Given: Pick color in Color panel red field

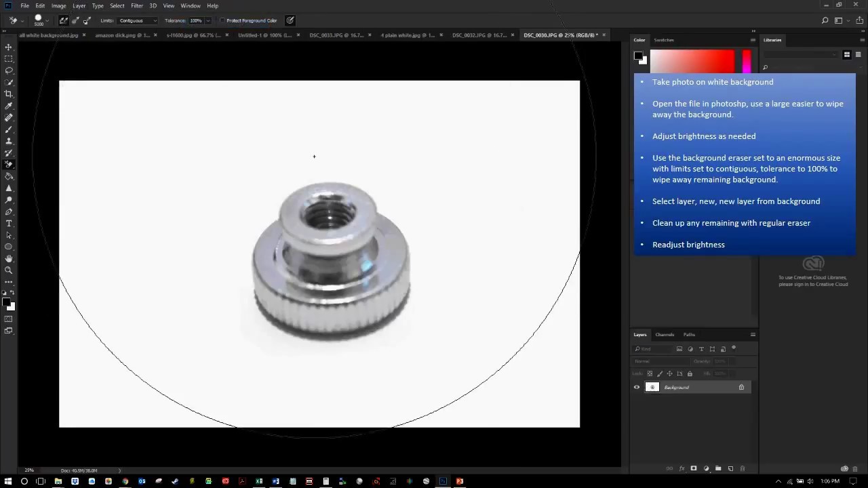Looking at the screenshot, I should pos(692,61).
